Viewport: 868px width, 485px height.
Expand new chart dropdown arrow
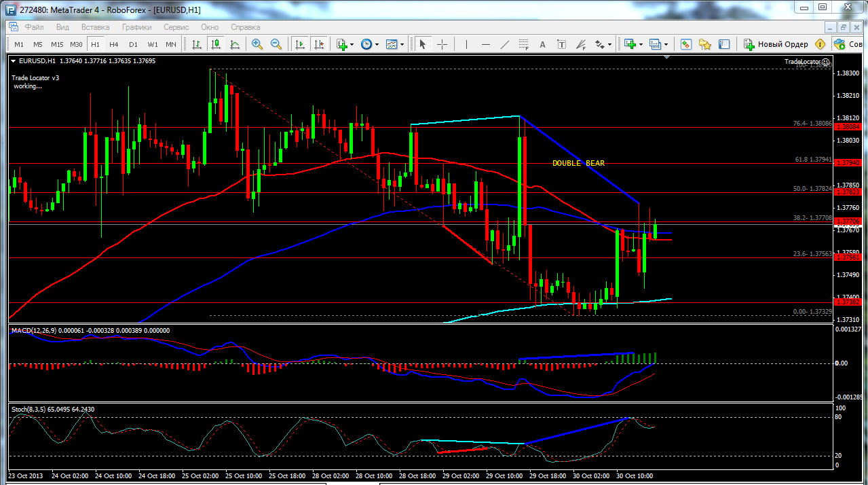coord(641,44)
